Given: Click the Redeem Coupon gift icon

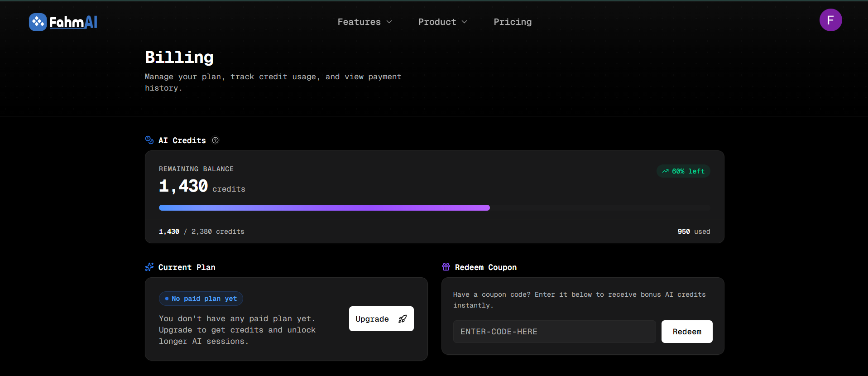Looking at the screenshot, I should [446, 267].
